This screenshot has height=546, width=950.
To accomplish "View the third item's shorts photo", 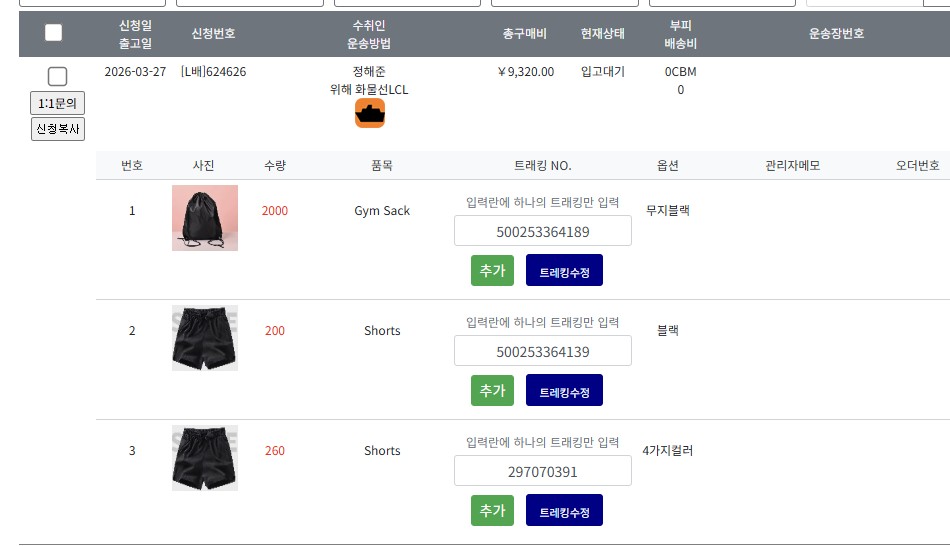I will coord(205,458).
